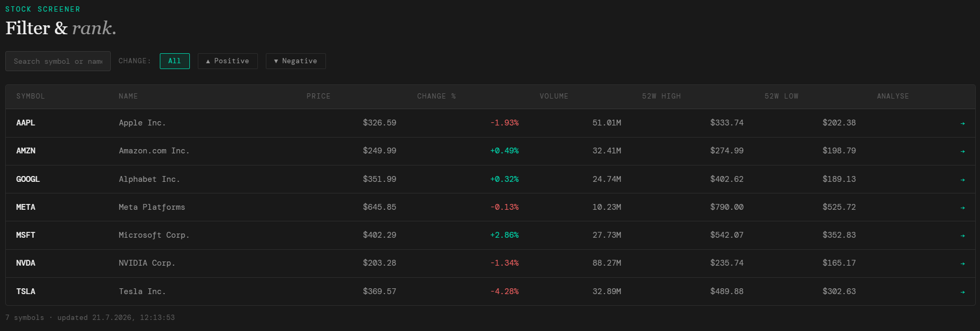This screenshot has width=980, height=331.
Task: Click the -4.28% change value
Action: pyautogui.click(x=505, y=291)
